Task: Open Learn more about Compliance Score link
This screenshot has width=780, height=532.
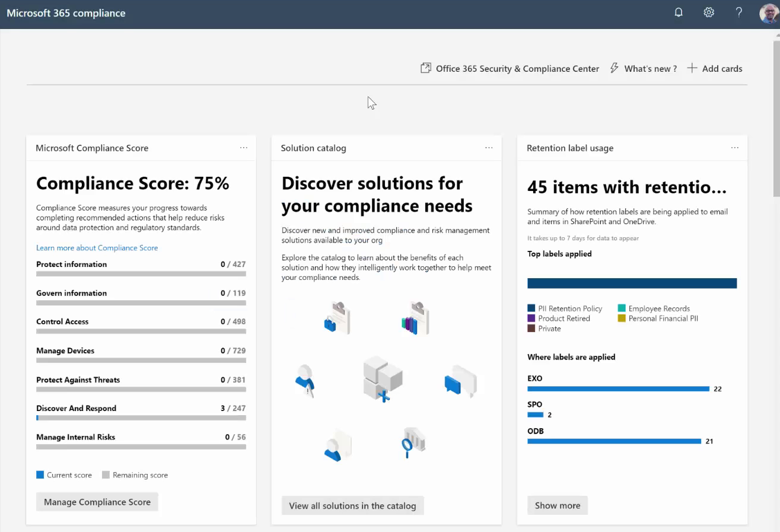Action: (97, 248)
